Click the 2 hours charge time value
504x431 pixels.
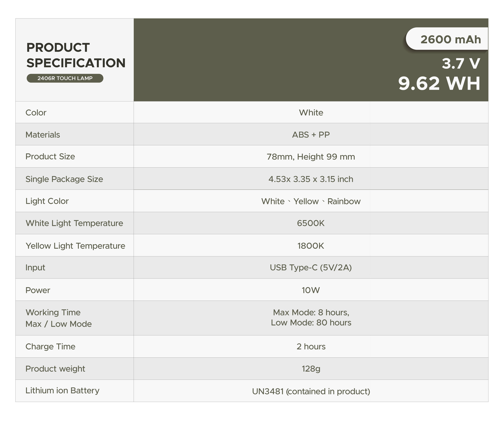311,346
